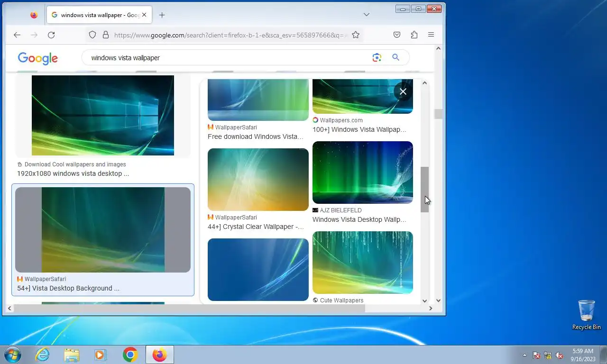Open the 1920x1080 windows vista desktop thumbnail
The image size is (607, 364).
click(103, 115)
